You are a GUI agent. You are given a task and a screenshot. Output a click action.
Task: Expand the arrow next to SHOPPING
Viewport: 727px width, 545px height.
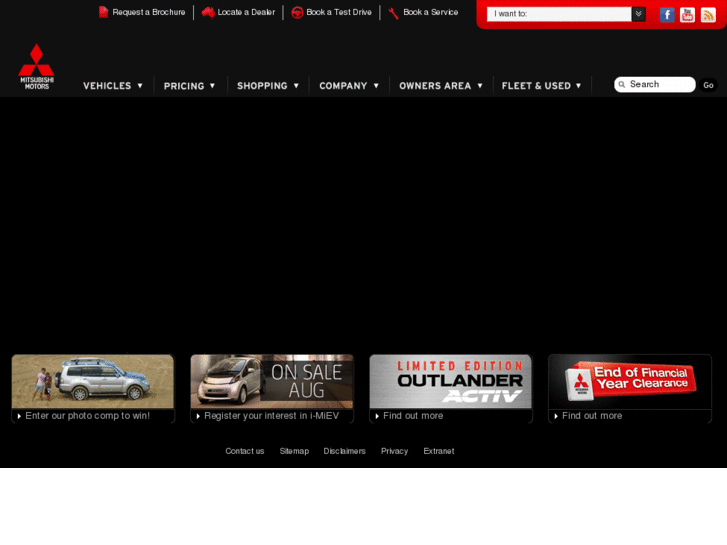[x=296, y=86]
